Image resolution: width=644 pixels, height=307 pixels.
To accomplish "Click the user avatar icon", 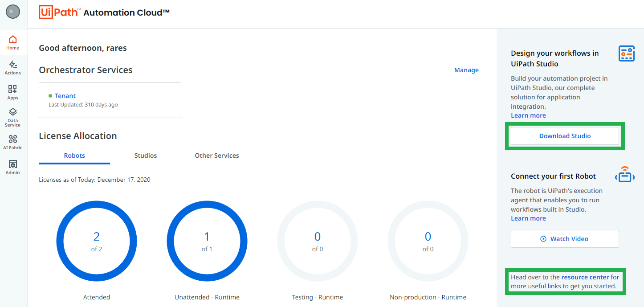I will tap(13, 12).
